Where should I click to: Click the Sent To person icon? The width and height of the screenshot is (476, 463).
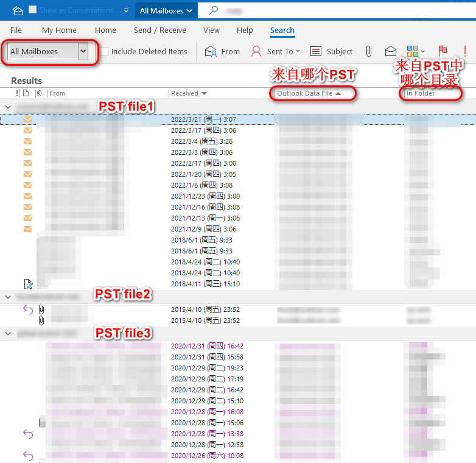click(x=257, y=52)
